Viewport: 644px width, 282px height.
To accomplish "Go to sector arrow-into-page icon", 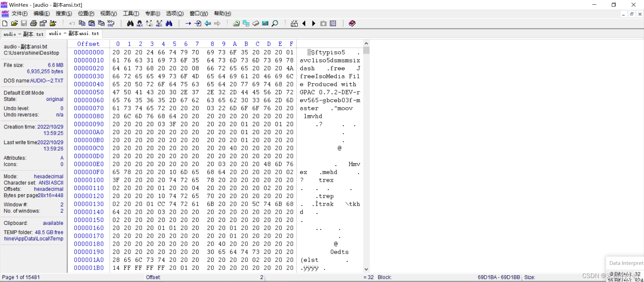I will [x=198, y=23].
